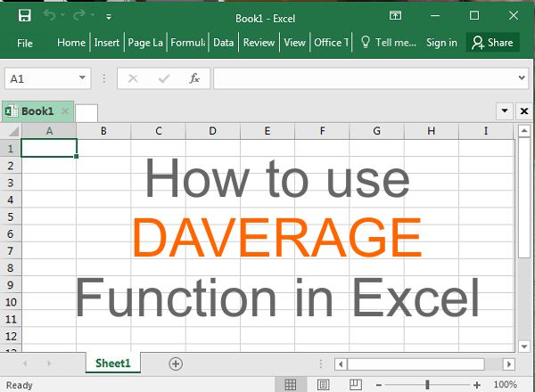The height and width of the screenshot is (392, 535).
Task: Click the Name Box showing A1
Action: pyautogui.click(x=41, y=78)
